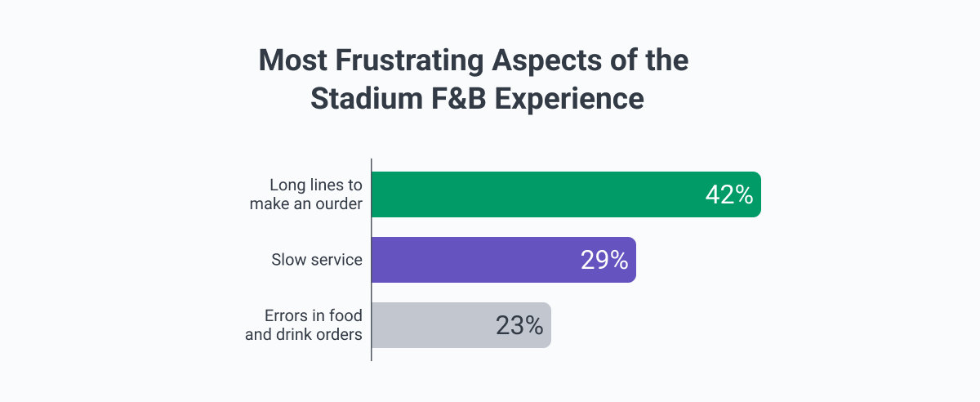Select the 23% value label
Image resolution: width=980 pixels, height=402 pixels.
pos(519,326)
